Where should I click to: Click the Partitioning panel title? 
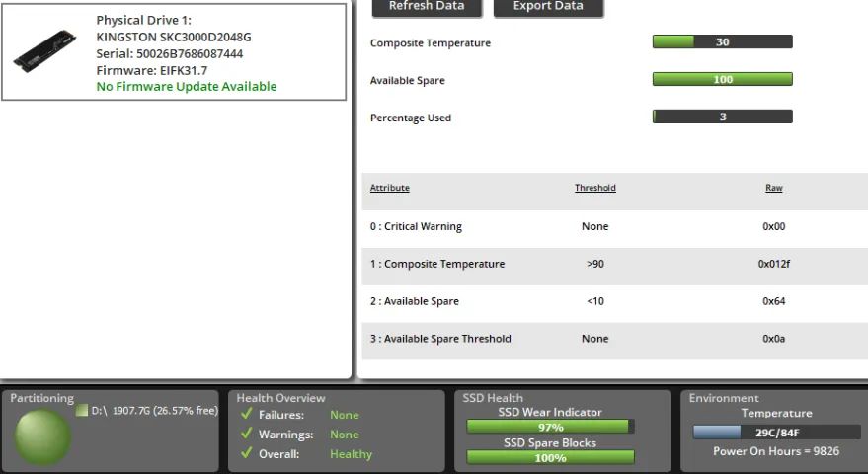click(x=42, y=398)
